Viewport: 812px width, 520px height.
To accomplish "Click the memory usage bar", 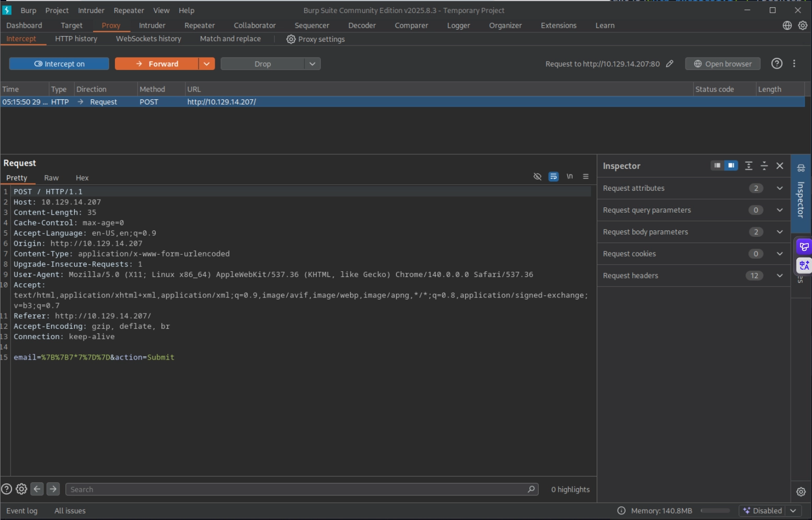I will [x=715, y=511].
